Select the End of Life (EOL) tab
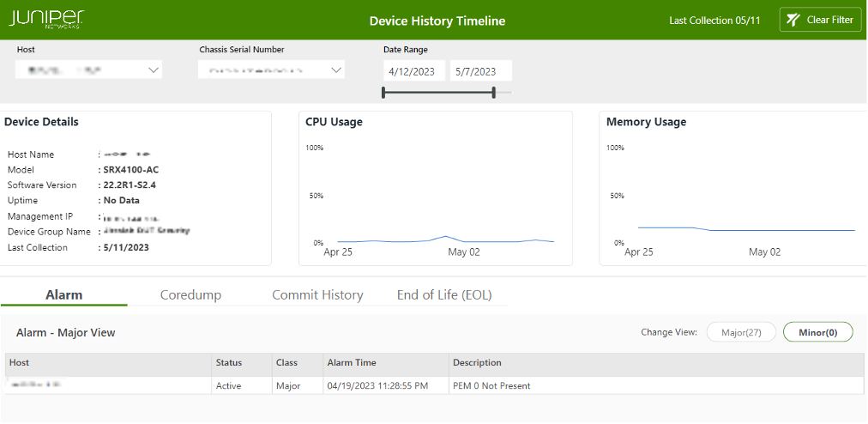The height and width of the screenshot is (424, 868). pyautogui.click(x=444, y=295)
